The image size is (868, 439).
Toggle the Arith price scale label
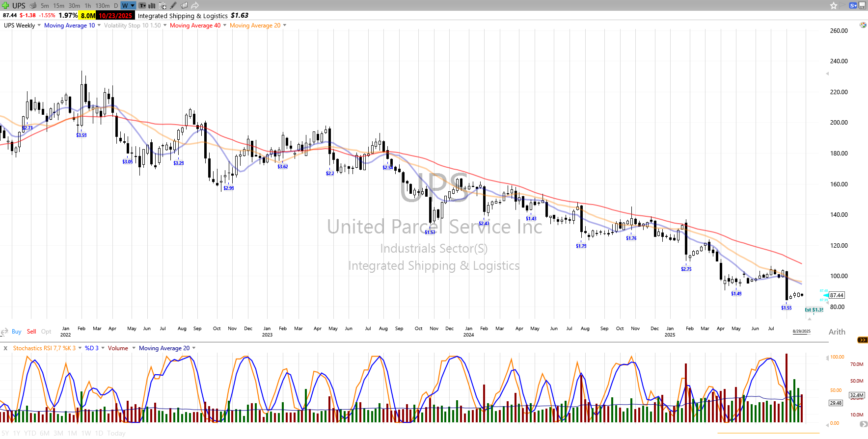point(837,332)
